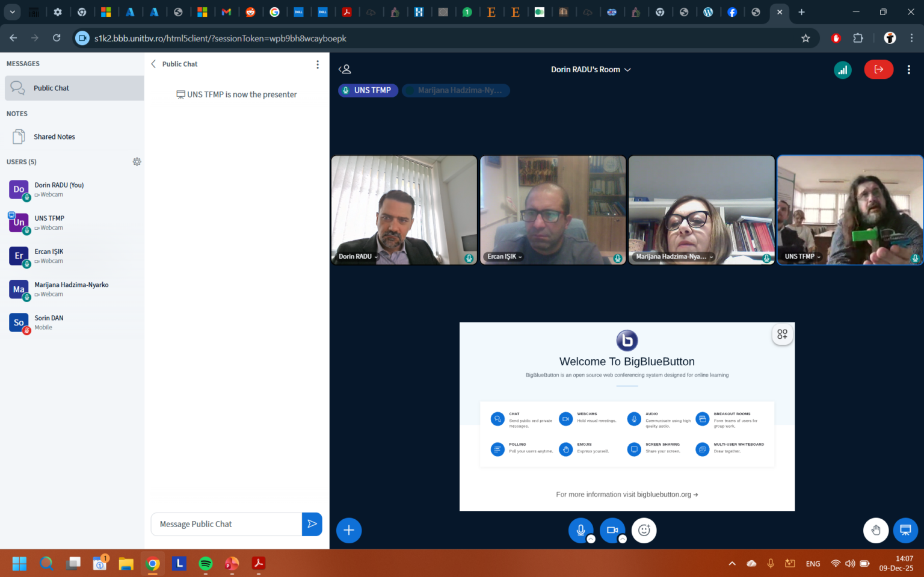
Task: Click the emoji reactions smiley button
Action: (644, 530)
